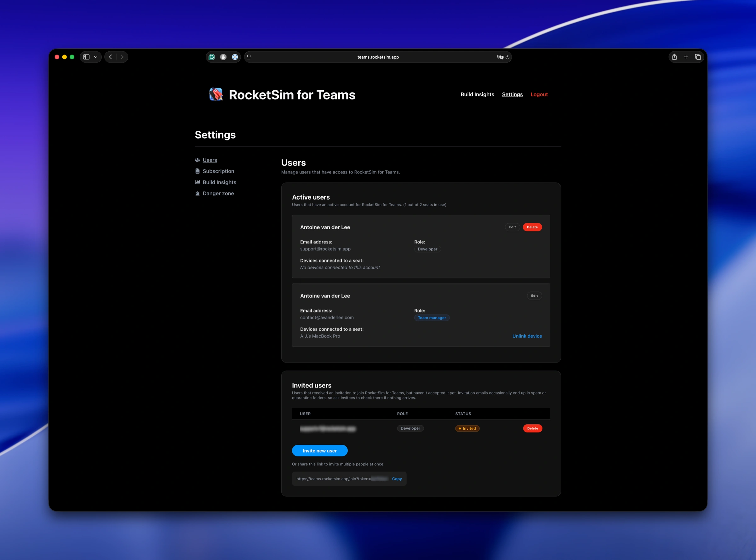
Task: Click the reader page icon in address bar
Action: pyautogui.click(x=249, y=57)
